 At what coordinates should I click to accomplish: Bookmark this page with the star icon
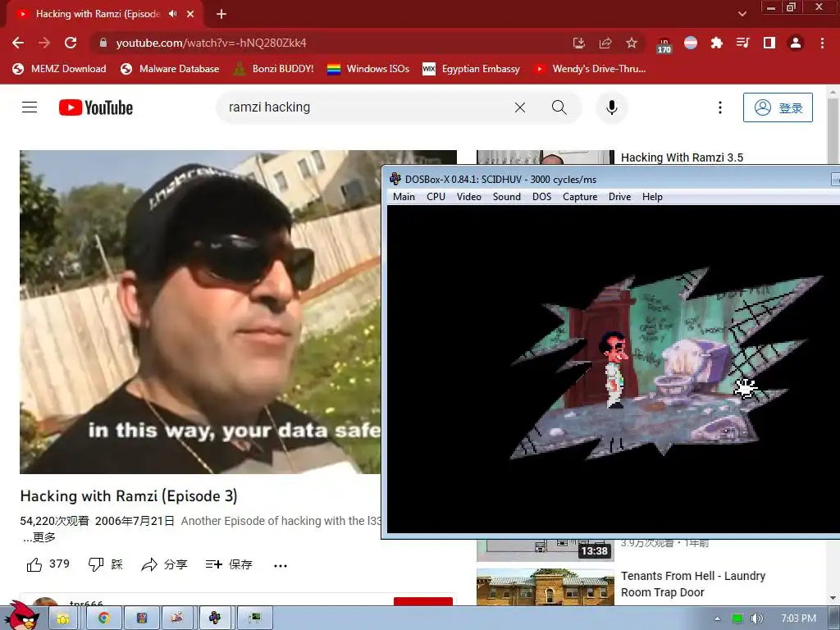click(x=632, y=43)
